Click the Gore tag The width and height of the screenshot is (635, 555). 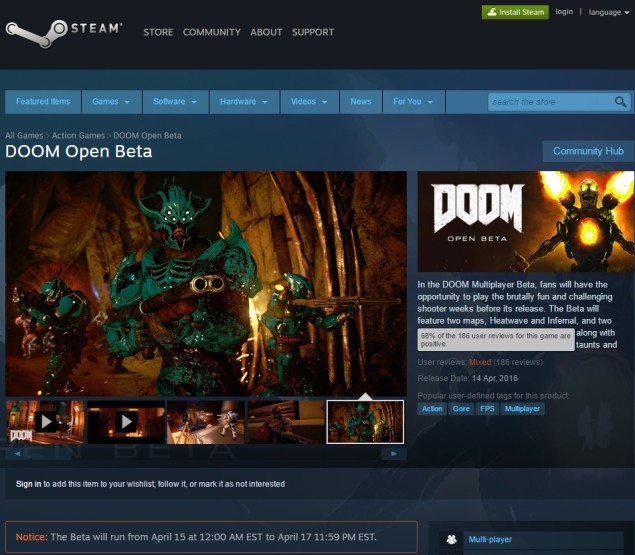point(461,409)
